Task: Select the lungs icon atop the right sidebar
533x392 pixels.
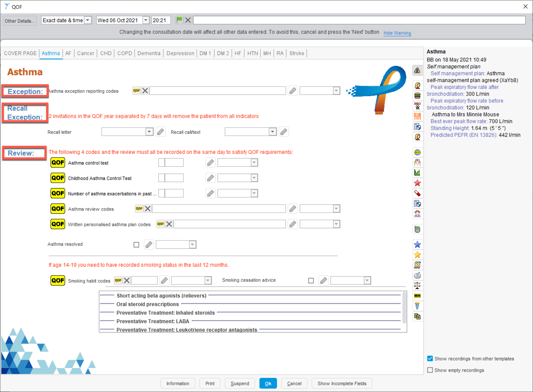Action: coord(418,71)
